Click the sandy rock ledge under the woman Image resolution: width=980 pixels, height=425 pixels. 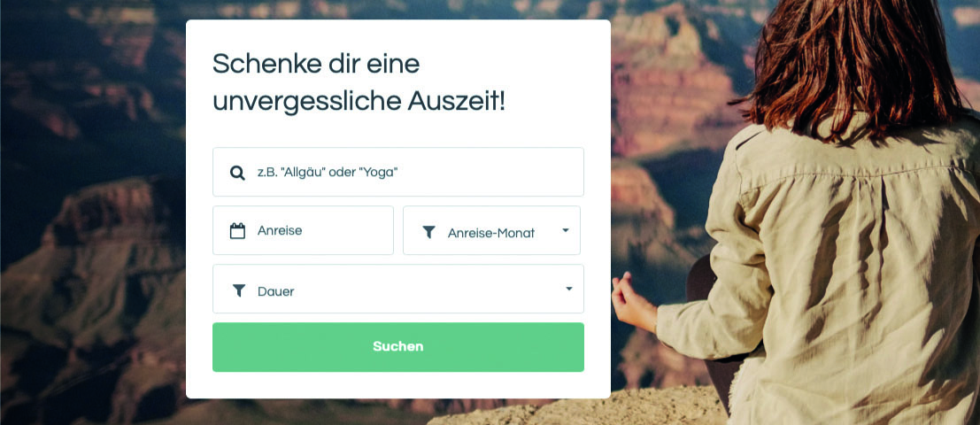pos(582,409)
